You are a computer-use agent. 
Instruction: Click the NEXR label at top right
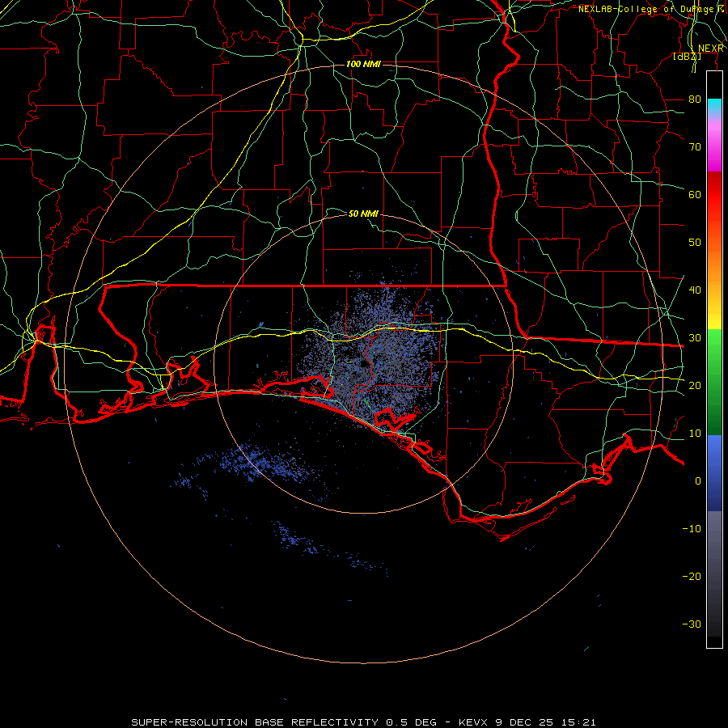pos(711,49)
